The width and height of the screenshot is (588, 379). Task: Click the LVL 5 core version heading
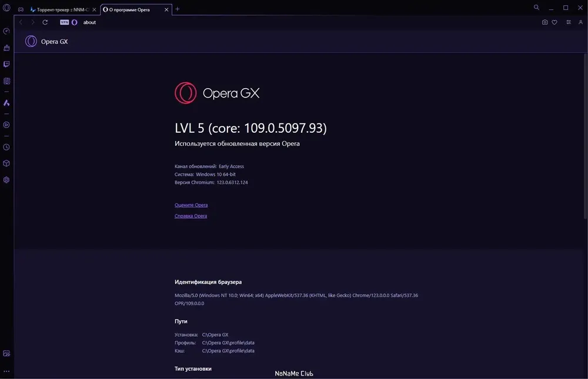[x=250, y=128]
